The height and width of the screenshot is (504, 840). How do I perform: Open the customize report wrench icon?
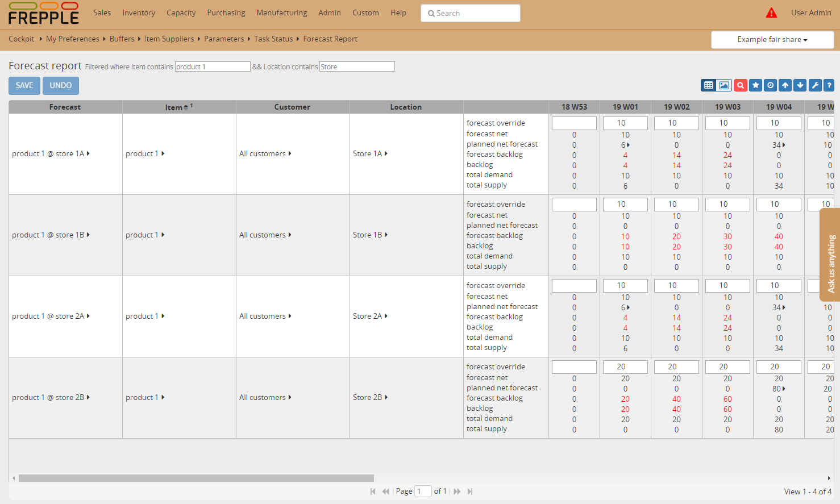pos(814,85)
